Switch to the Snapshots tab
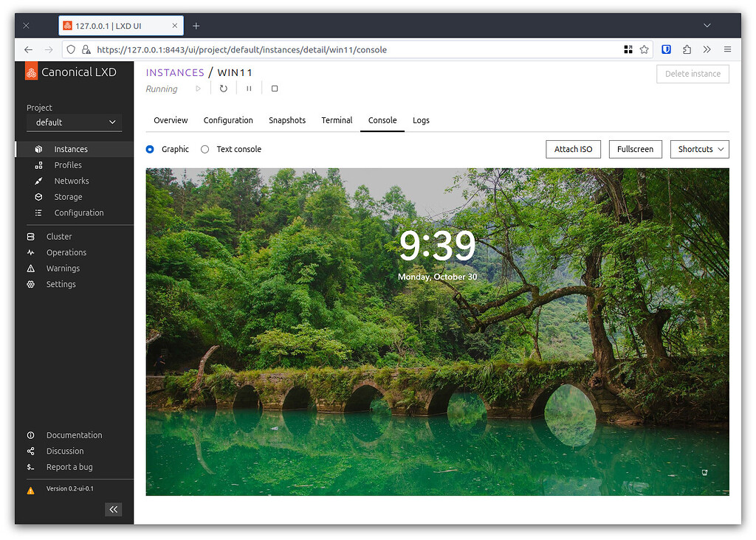The image size is (756, 540). (x=287, y=120)
